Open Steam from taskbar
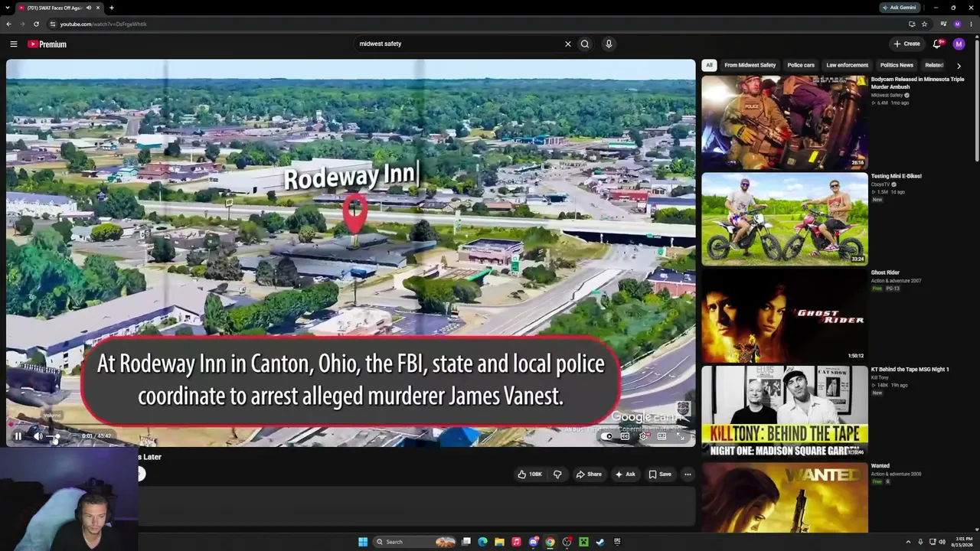This screenshot has height=551, width=980. click(x=600, y=542)
